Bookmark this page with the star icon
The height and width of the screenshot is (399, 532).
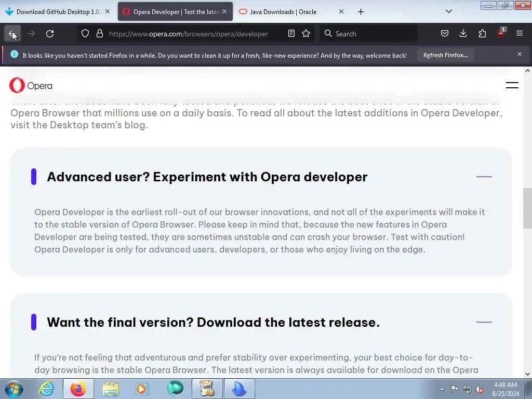coord(306,34)
